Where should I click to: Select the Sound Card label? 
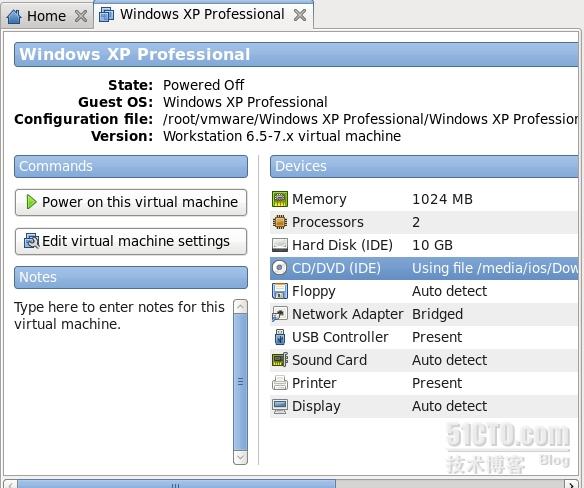(x=329, y=360)
